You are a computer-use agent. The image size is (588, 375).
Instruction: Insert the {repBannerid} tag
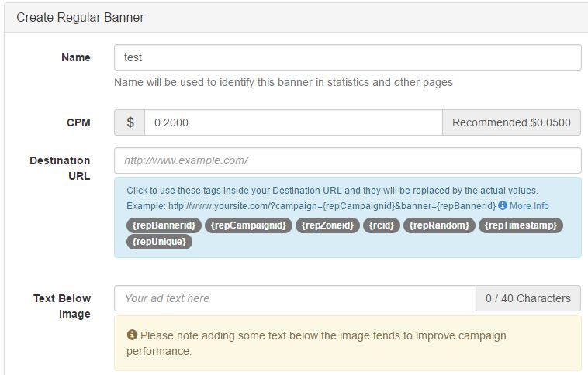[x=164, y=225]
